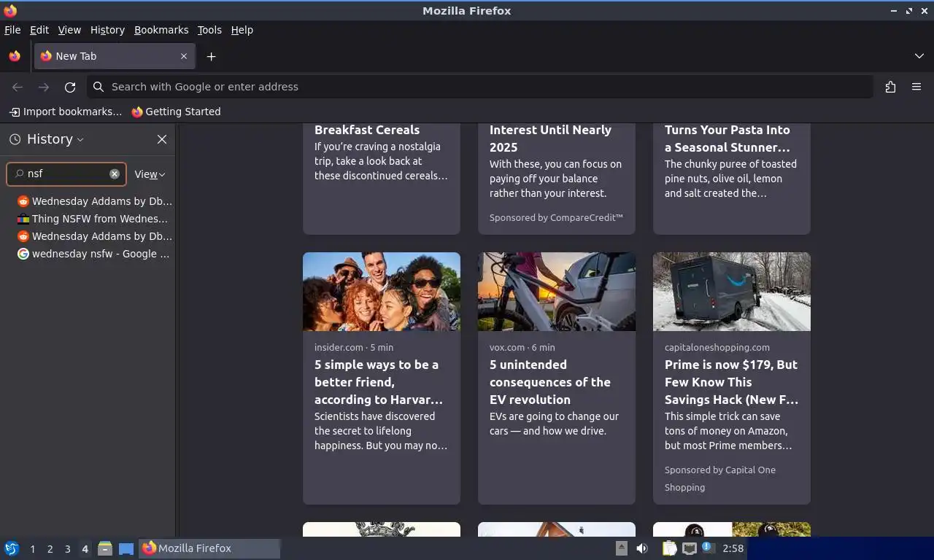
Task: Click the e-bike and car thumbnail image
Action: coord(557,292)
